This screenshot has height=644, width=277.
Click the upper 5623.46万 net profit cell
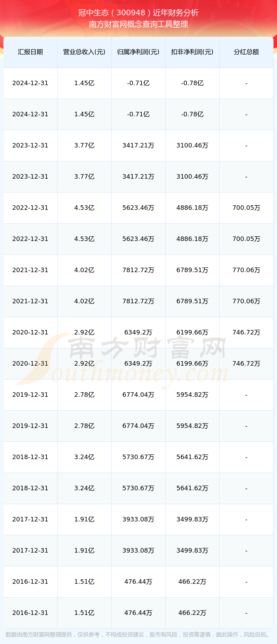coord(138,208)
